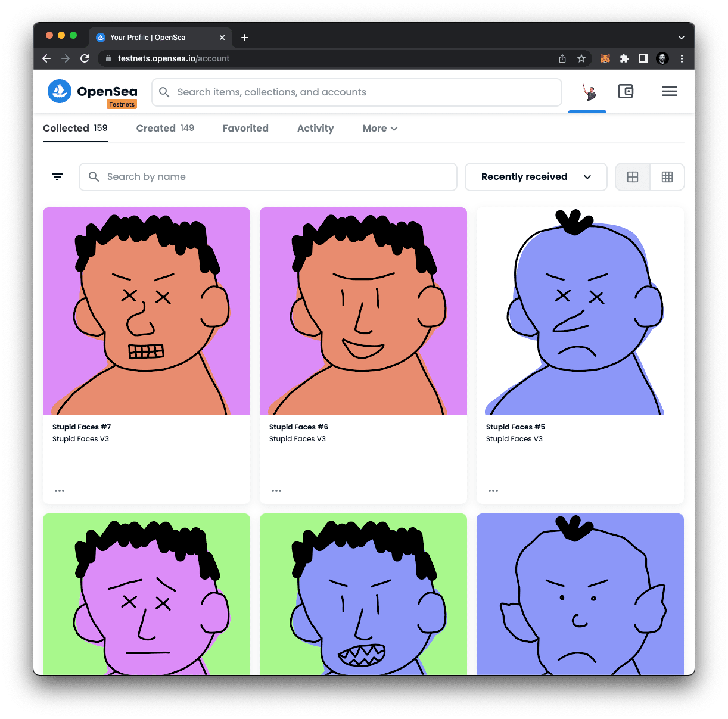728x719 pixels.
Task: Click the browser address bar URL
Action: [173, 58]
